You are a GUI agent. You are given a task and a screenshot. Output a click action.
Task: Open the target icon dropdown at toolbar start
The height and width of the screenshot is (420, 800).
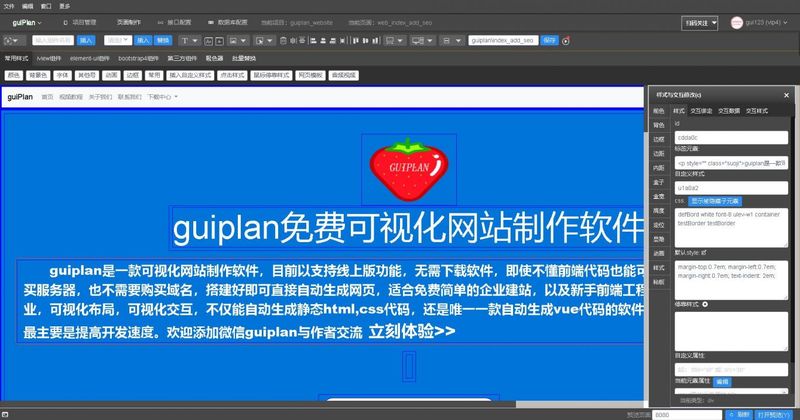[x=13, y=40]
